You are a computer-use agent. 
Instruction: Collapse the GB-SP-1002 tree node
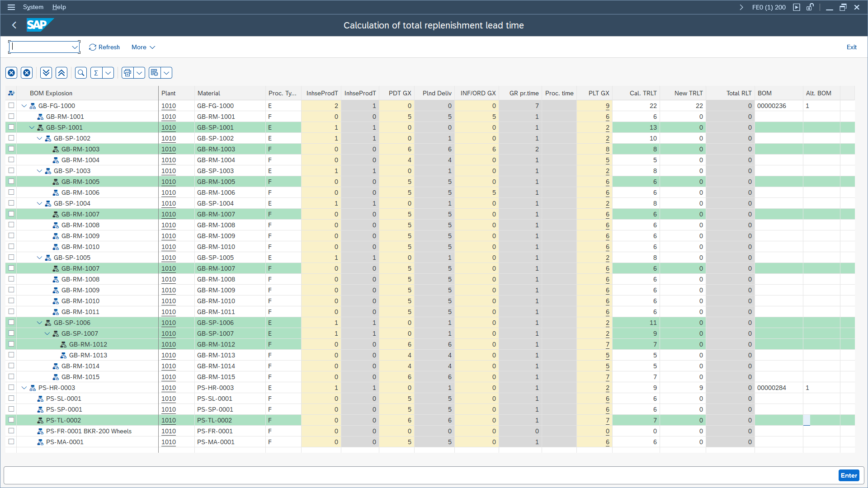tap(39, 138)
